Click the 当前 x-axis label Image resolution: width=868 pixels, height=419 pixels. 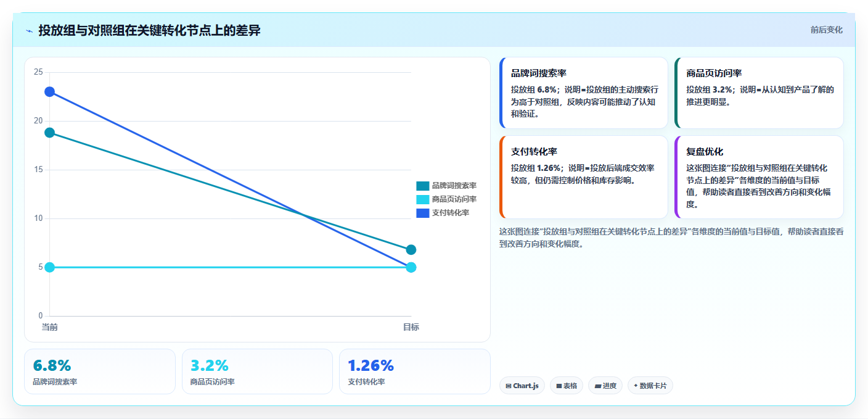[x=49, y=327]
